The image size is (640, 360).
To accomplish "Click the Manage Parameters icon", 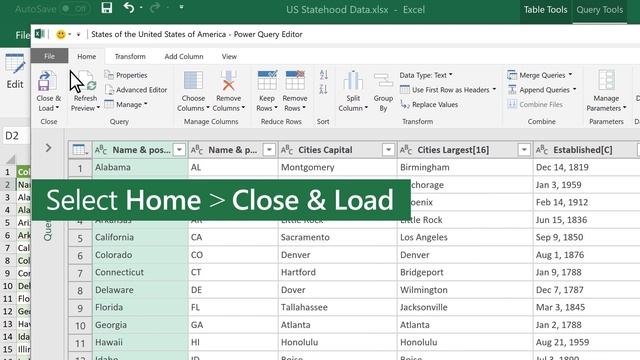I will point(606,80).
